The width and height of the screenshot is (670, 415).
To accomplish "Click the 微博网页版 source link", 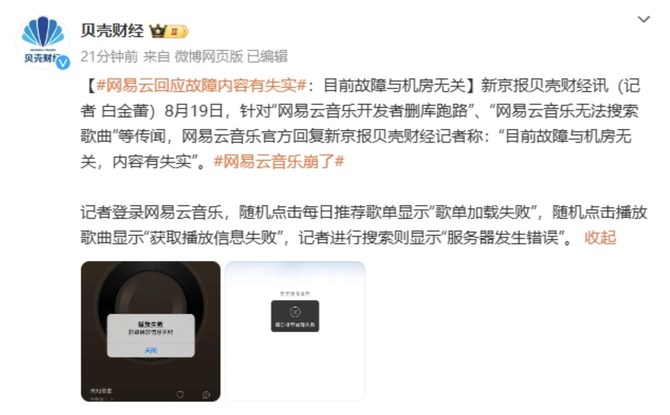I will (209, 56).
